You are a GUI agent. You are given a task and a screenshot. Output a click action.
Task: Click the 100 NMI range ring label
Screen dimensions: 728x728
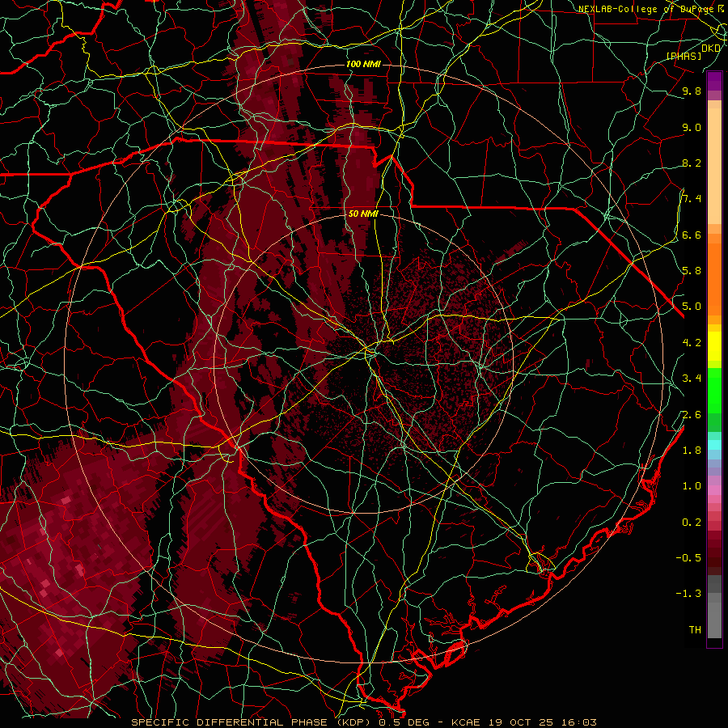point(363,64)
